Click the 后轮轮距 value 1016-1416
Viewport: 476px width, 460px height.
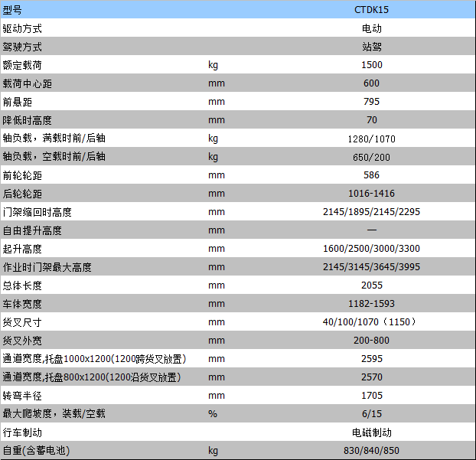click(371, 194)
